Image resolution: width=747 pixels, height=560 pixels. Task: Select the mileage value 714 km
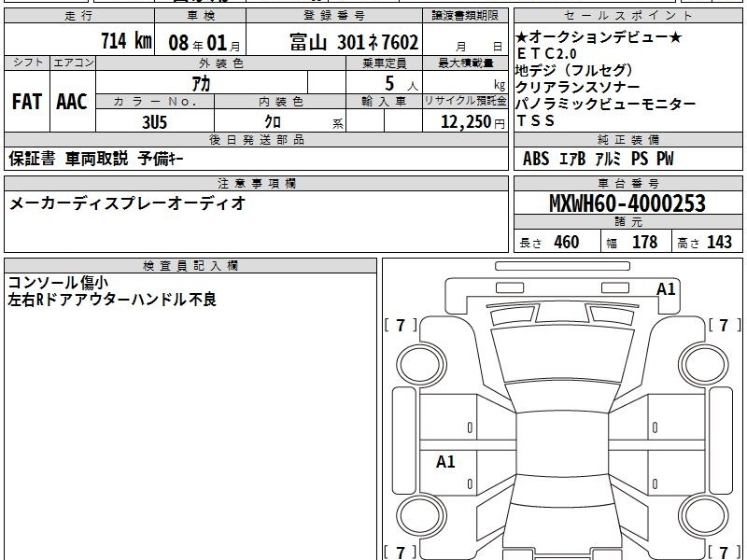click(x=126, y=41)
